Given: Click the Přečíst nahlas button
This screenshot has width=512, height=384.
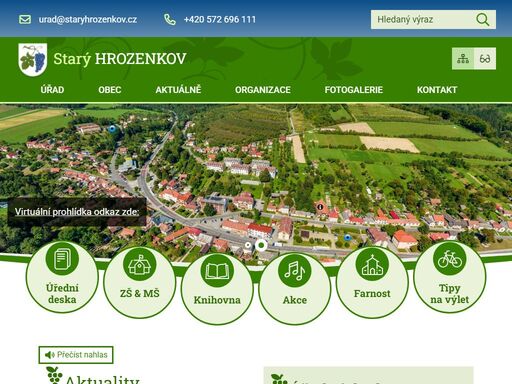Looking at the screenshot, I should point(76,355).
